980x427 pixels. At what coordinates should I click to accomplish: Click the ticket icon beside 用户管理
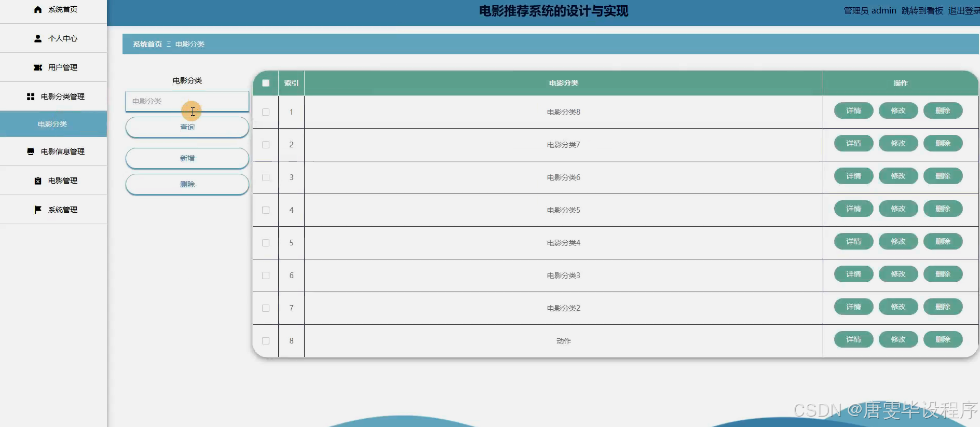[38, 67]
